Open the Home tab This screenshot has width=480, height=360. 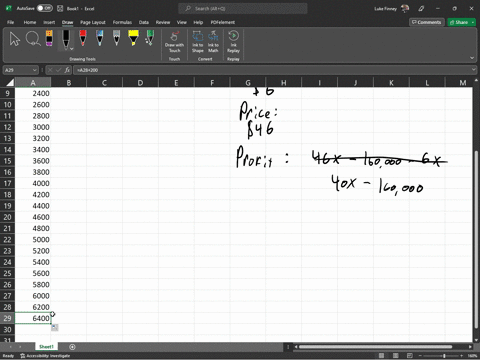click(30, 22)
